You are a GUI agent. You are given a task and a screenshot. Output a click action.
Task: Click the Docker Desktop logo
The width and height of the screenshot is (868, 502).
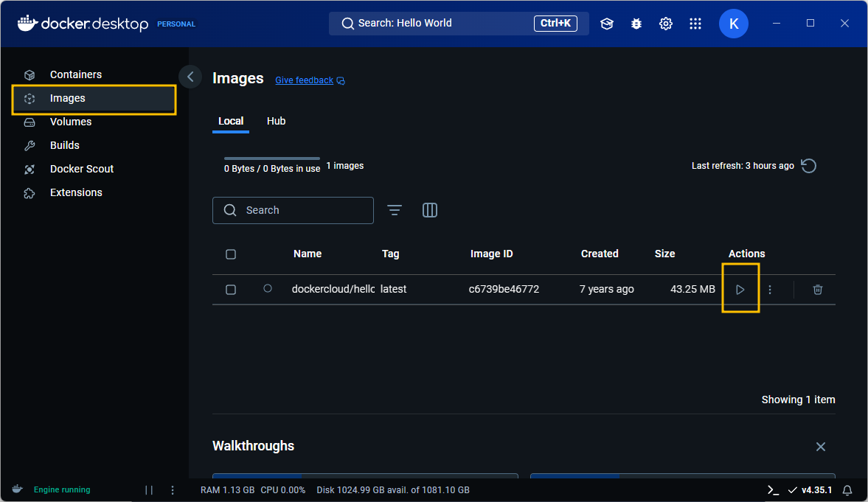[x=83, y=24]
